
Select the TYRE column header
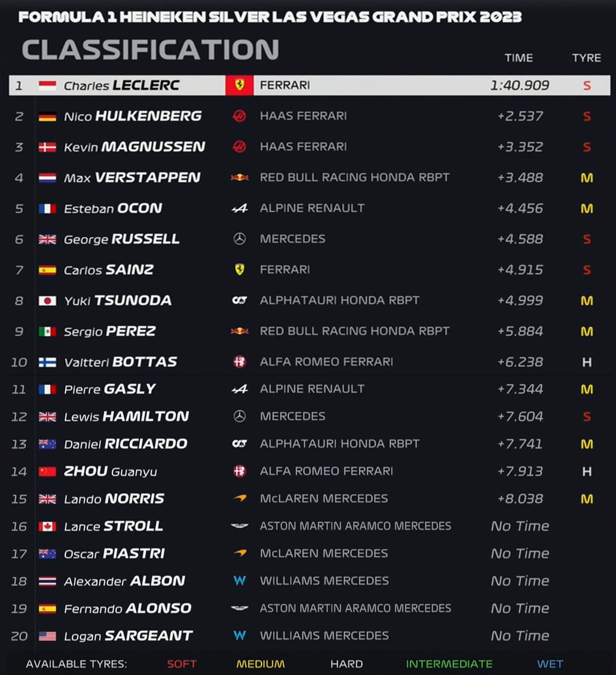[x=586, y=58]
